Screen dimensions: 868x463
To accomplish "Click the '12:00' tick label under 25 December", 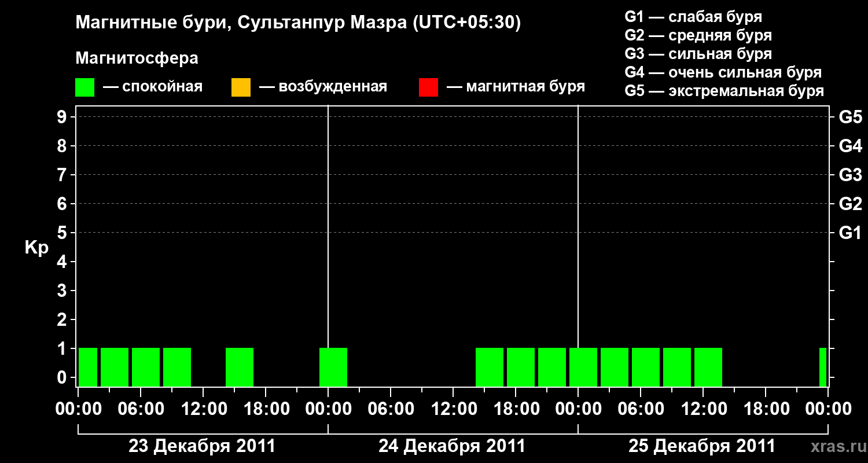I will (703, 409).
